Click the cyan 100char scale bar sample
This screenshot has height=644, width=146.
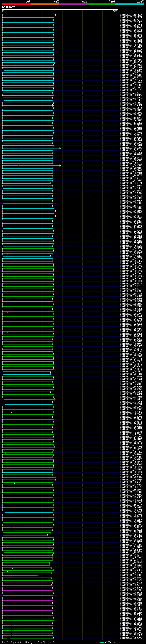click(102, 642)
